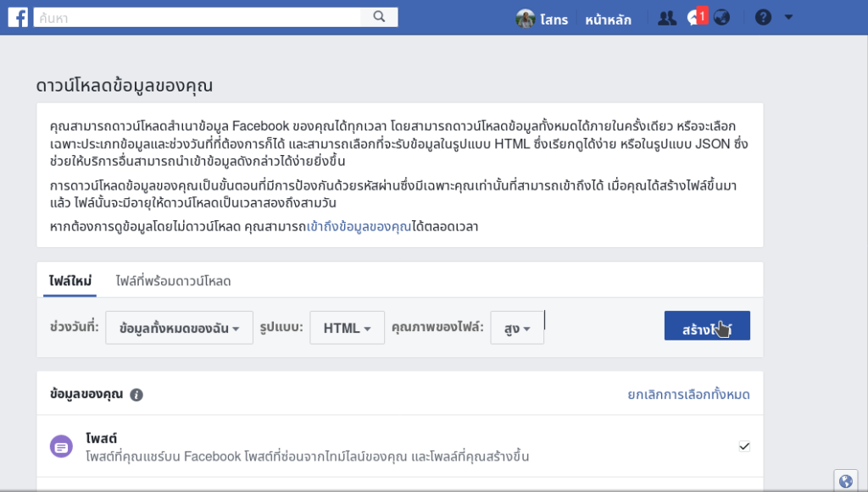The image size is (868, 492).
Task: Open the ช่วงวันที่ ข้อมูลทั้งหมดของฉัน dropdown
Action: pos(180,328)
